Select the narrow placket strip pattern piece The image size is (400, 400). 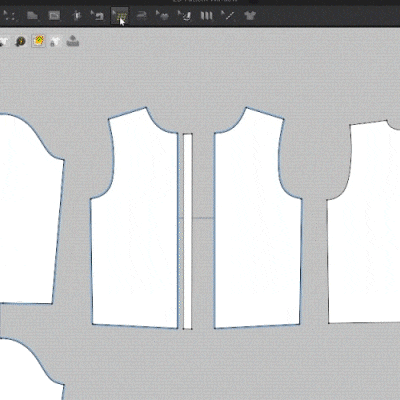click(x=188, y=231)
